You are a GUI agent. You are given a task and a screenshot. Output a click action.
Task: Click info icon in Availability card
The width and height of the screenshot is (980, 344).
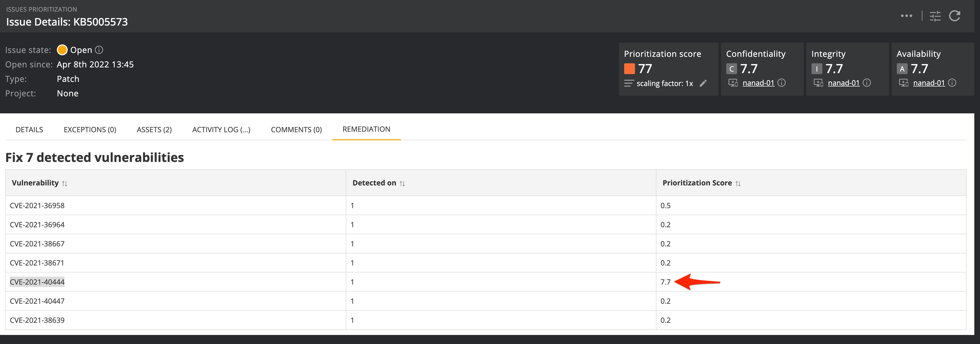(952, 83)
